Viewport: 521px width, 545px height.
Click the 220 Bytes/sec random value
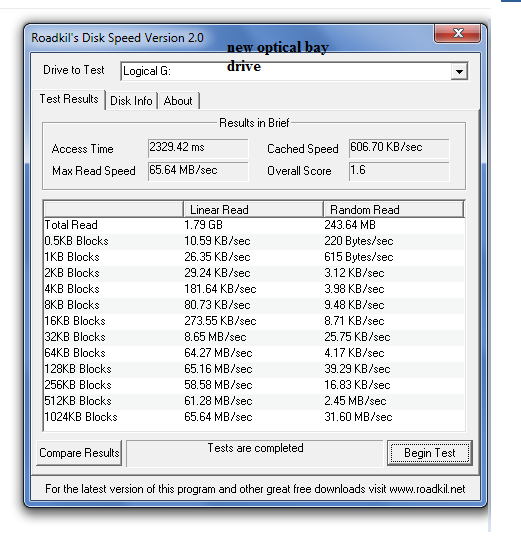click(359, 241)
